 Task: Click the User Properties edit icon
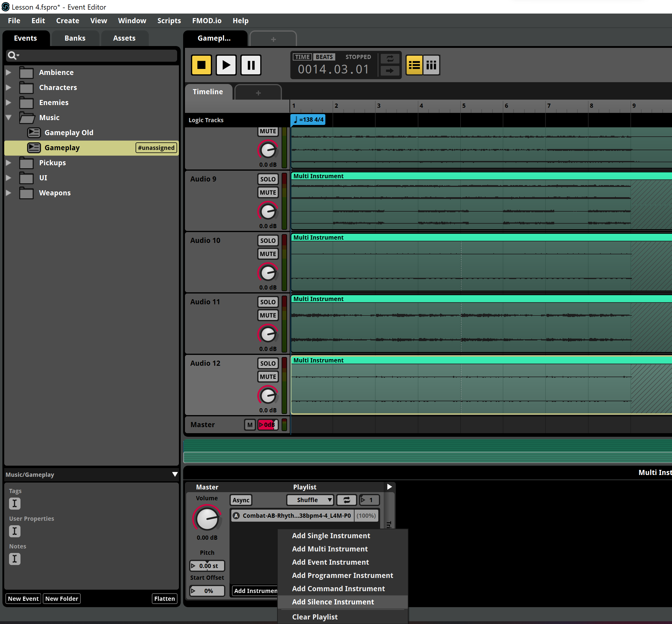pos(14,531)
